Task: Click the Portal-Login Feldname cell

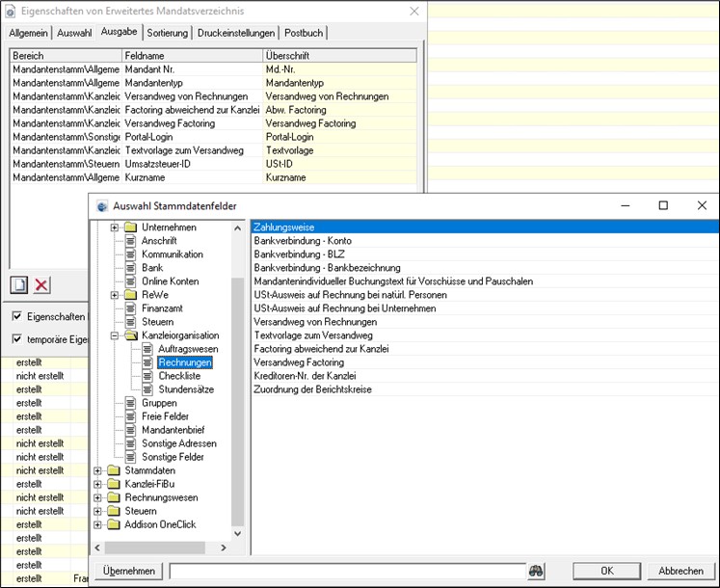Action: 193,137
